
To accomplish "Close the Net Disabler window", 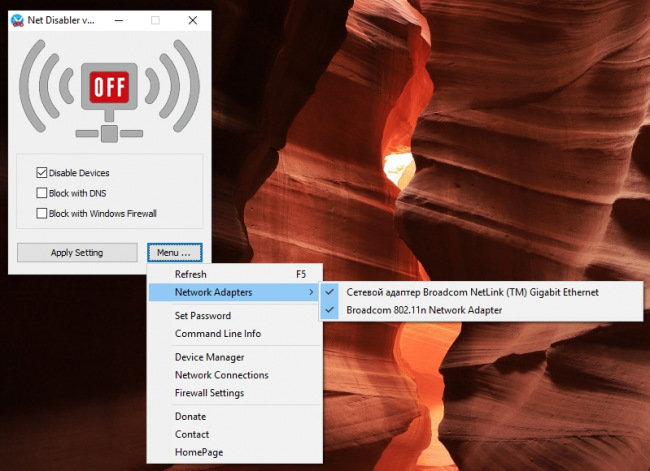I will [193, 20].
